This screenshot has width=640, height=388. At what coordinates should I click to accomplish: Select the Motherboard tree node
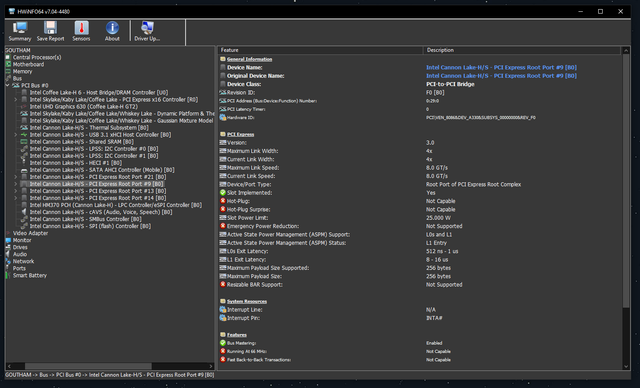coord(28,64)
